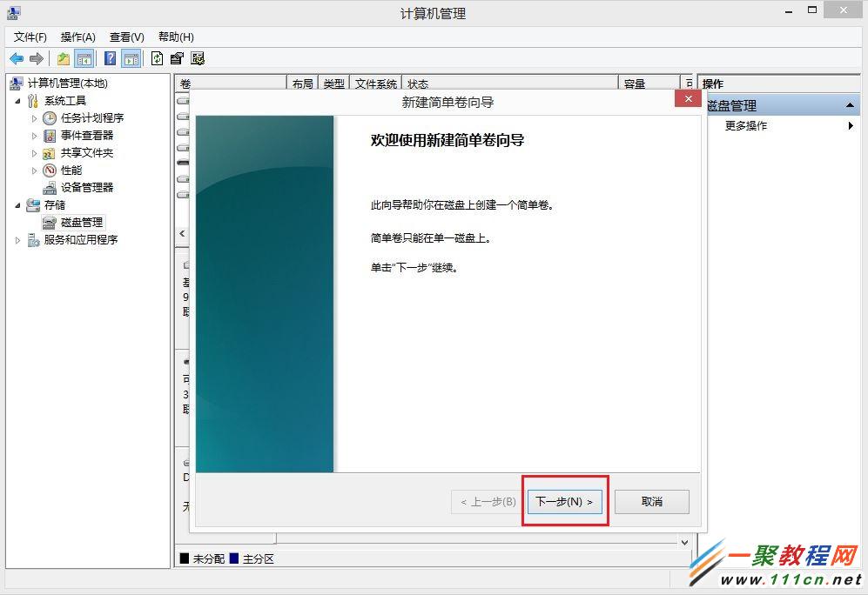Viewport: 868px width, 595px height.
Task: Click the 取消 button in the wizard
Action: (x=652, y=502)
